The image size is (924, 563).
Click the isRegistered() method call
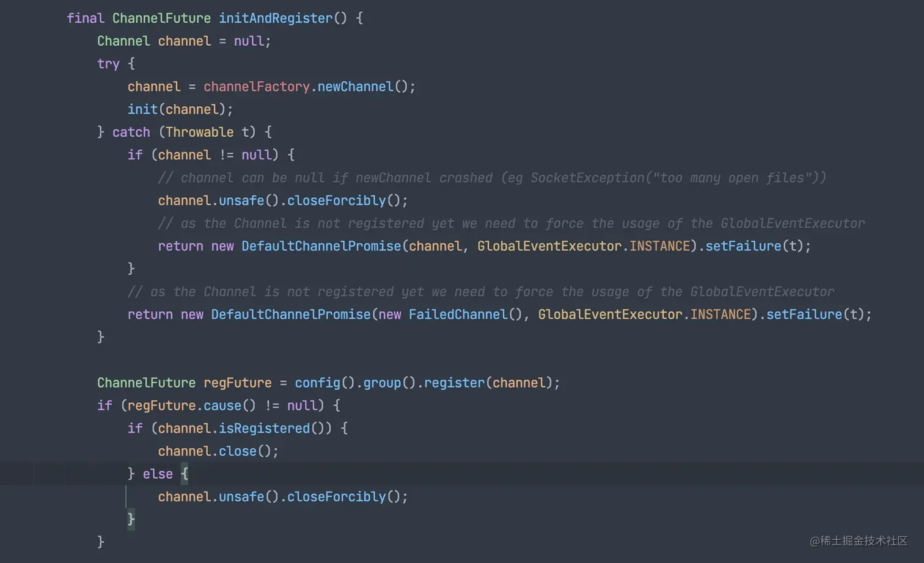(x=271, y=429)
